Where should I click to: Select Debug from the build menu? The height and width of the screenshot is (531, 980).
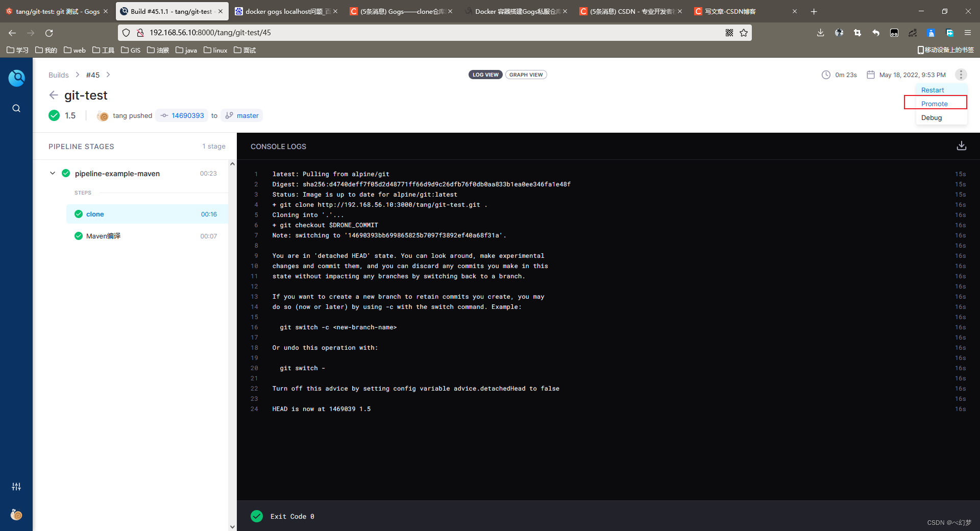932,117
